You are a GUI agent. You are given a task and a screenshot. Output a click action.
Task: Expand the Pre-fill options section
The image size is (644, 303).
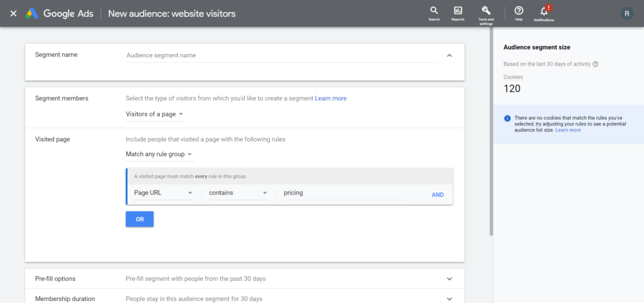click(449, 278)
